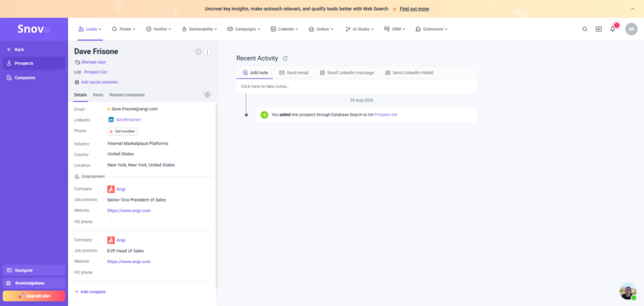Image resolution: width=644 pixels, height=306 pixels.
Task: Click Add company
Action: click(90, 292)
